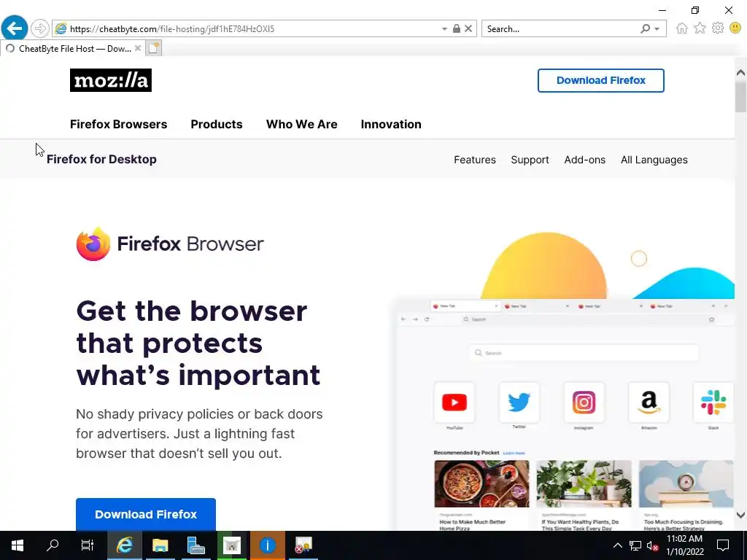This screenshot has height=560, width=747.
Task: Open the Firefox Browsers menu
Action: pos(119,124)
